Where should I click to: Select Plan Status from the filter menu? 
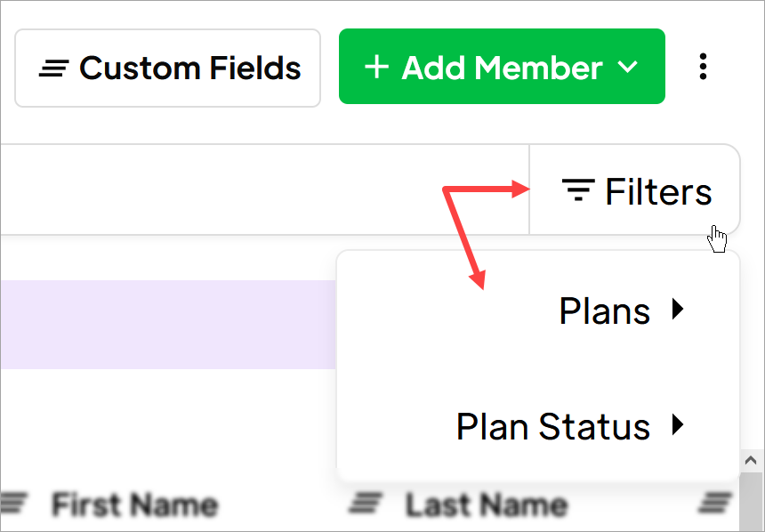tap(553, 425)
